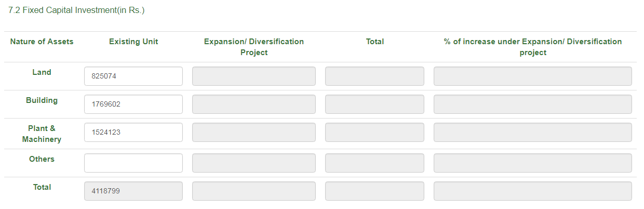The width and height of the screenshot is (644, 209).
Task: Click the empty Others Existing Unit field
Action: click(x=133, y=163)
